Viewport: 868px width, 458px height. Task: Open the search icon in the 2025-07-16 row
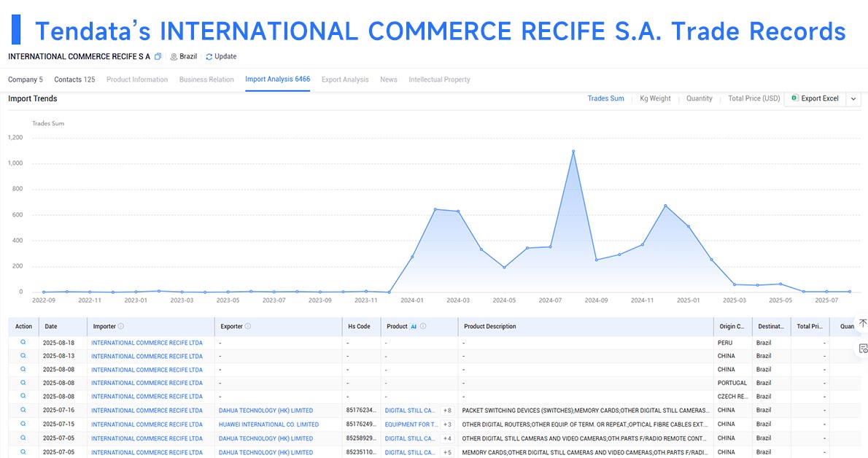pyautogui.click(x=23, y=410)
